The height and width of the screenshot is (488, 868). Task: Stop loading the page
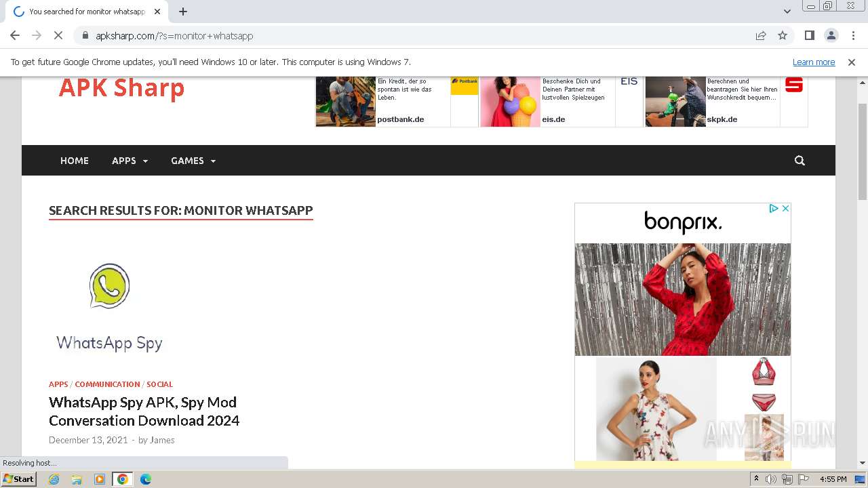click(x=58, y=36)
